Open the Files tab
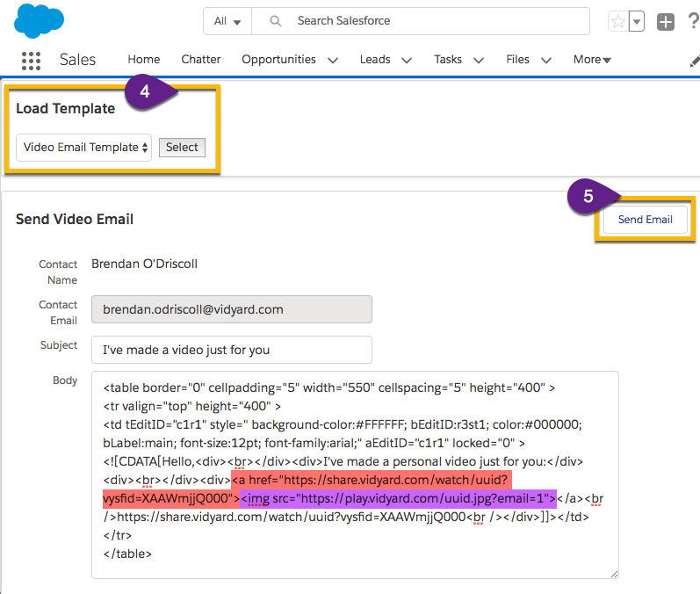Viewport: 700px width, 594px height. pos(517,60)
